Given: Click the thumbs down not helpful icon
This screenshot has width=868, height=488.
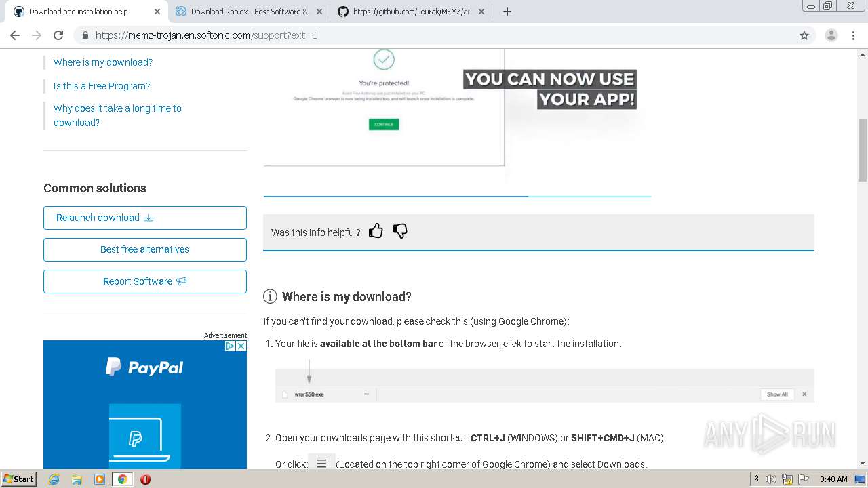Looking at the screenshot, I should pyautogui.click(x=400, y=231).
